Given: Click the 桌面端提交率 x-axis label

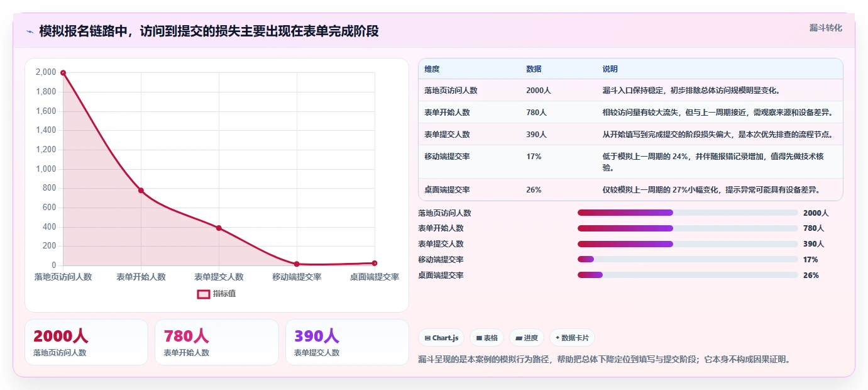Looking at the screenshot, I should [x=375, y=277].
